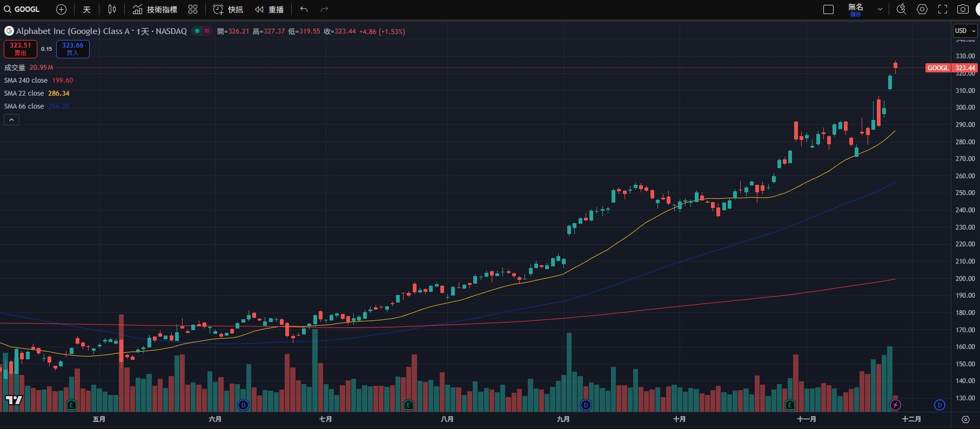Select the layout setup square icon
The image size is (980, 429).
pos(828,9)
